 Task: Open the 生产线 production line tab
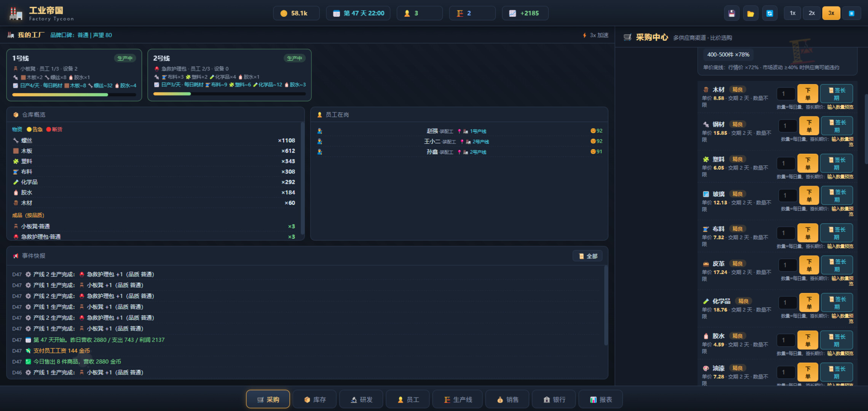point(458,399)
